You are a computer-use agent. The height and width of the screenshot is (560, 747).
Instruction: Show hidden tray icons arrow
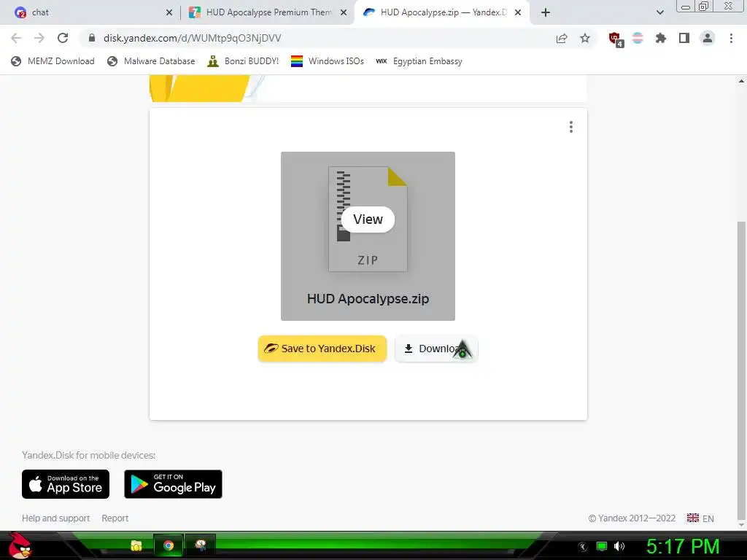tap(582, 547)
